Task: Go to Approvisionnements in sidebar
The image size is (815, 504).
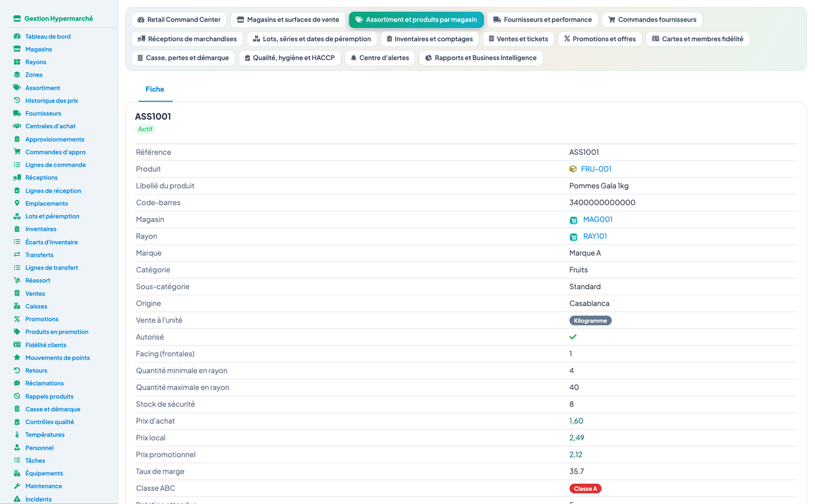Action: [x=55, y=139]
